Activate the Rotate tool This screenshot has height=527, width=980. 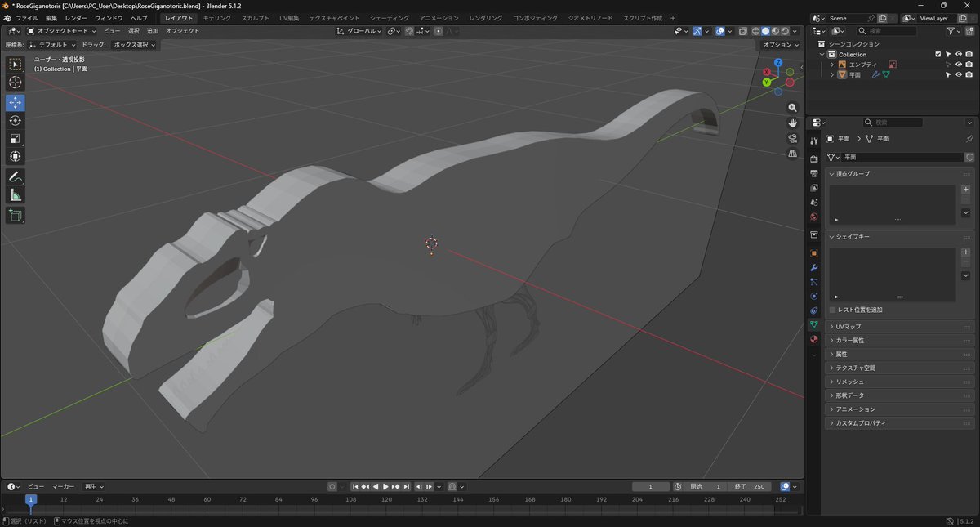point(16,121)
